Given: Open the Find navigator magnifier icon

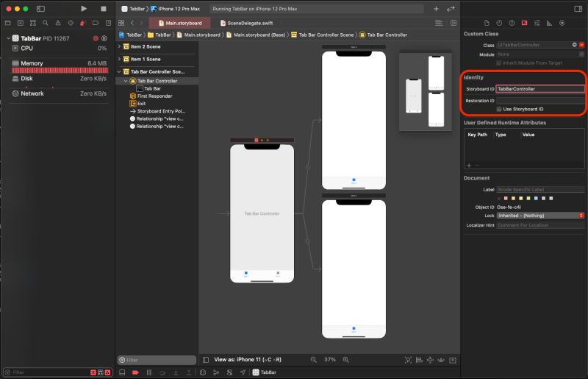Looking at the screenshot, I should (46, 23).
